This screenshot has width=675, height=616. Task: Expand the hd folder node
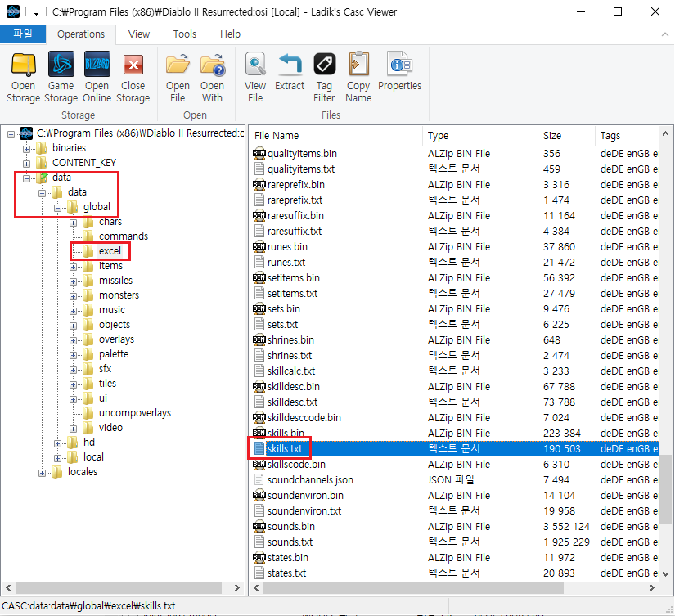click(x=57, y=443)
